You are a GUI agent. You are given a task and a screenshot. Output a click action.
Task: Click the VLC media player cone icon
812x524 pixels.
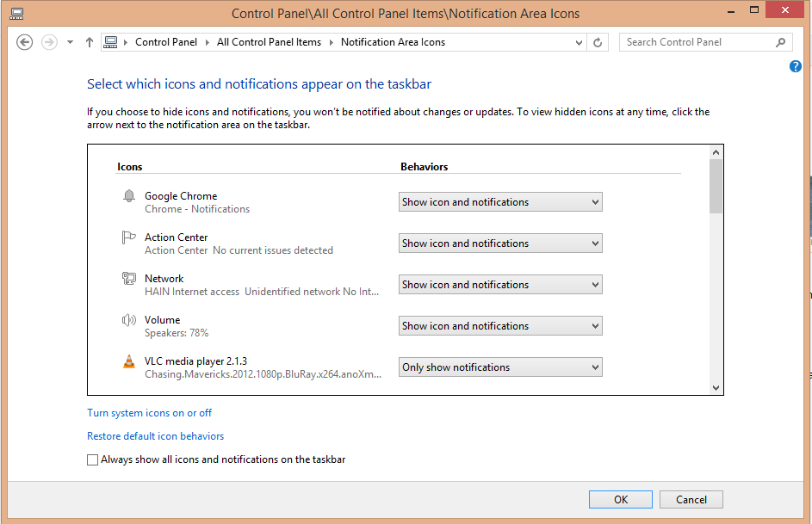[x=129, y=361]
